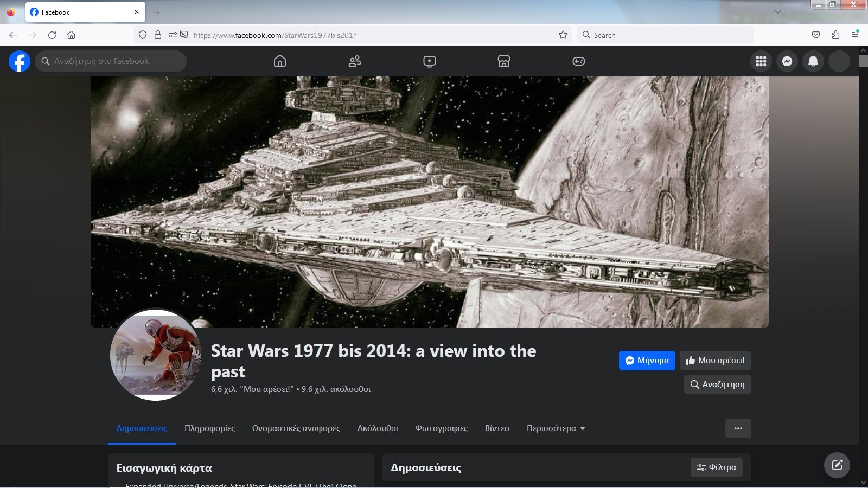
Task: Click the tracking protection shield icon
Action: [143, 35]
